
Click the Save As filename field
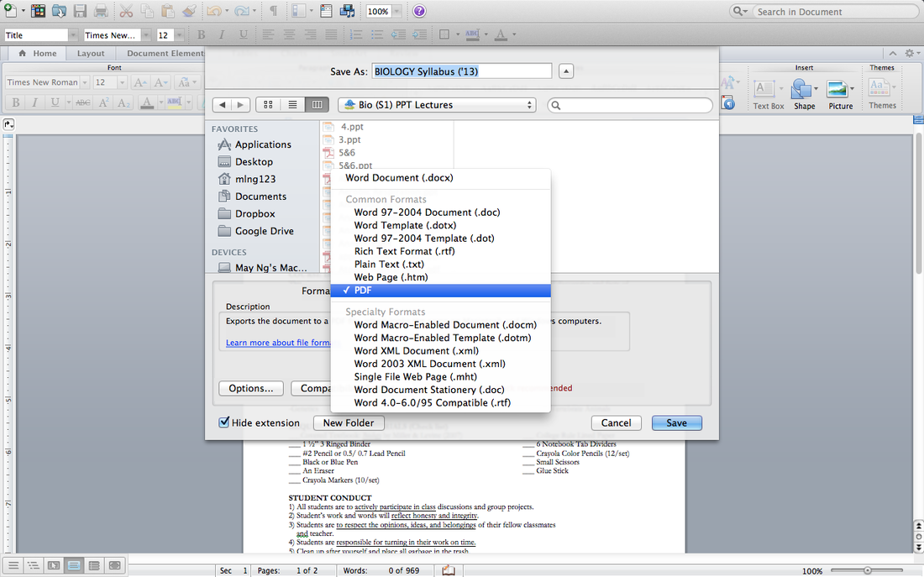462,71
